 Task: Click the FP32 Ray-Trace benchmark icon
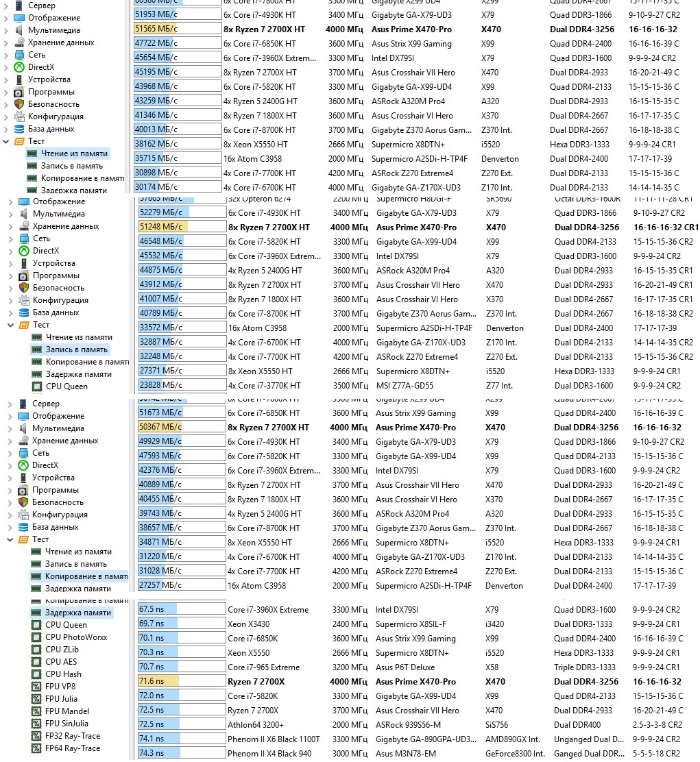click(x=36, y=736)
